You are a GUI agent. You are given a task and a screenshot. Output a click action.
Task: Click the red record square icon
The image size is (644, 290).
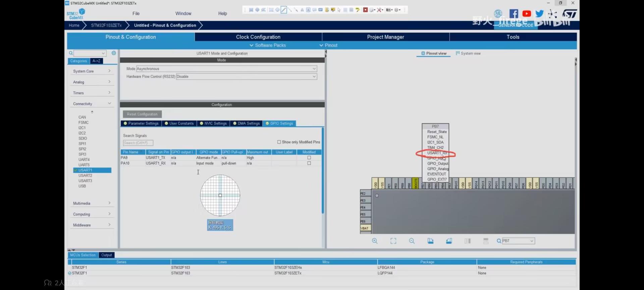point(366,10)
